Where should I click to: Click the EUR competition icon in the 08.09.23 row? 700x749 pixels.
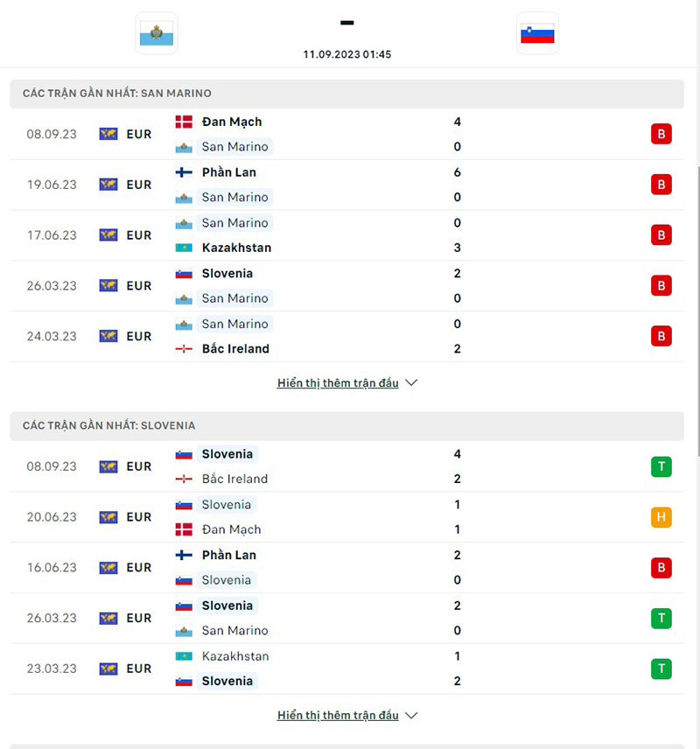pos(108,134)
